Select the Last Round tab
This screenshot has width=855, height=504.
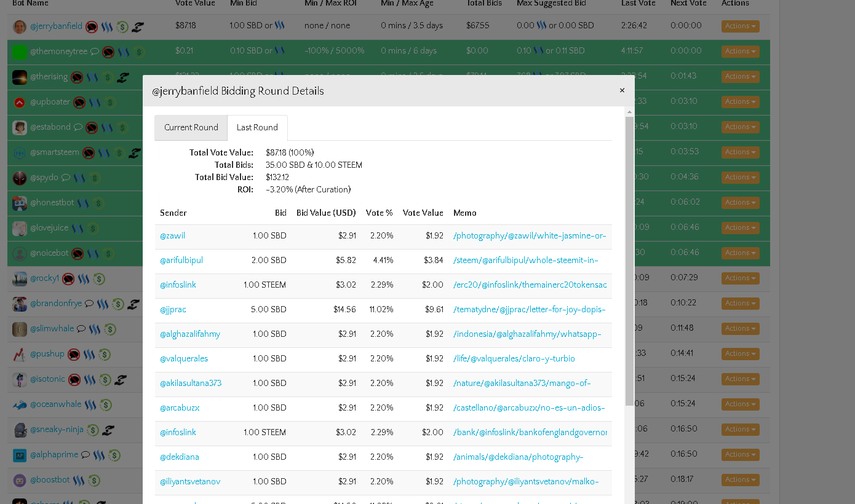click(x=257, y=128)
